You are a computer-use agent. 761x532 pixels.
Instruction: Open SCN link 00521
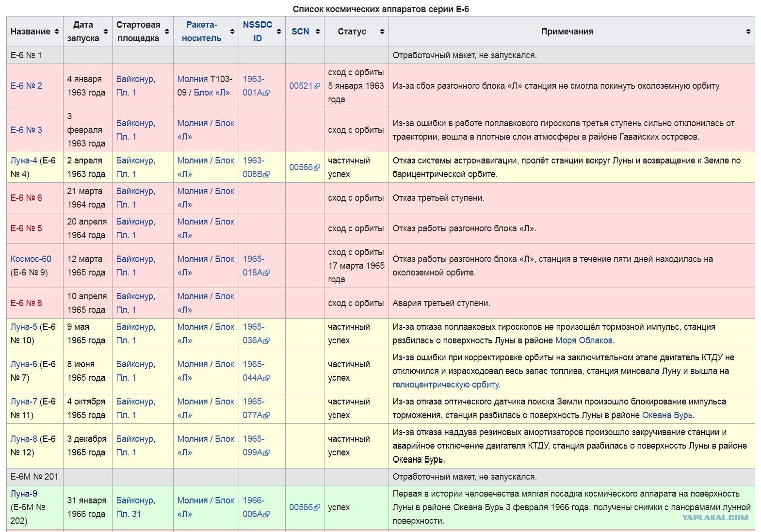pos(304,86)
